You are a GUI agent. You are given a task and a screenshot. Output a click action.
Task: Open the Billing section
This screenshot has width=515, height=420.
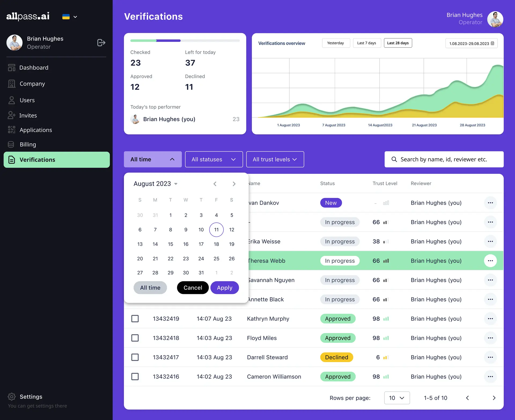click(27, 144)
